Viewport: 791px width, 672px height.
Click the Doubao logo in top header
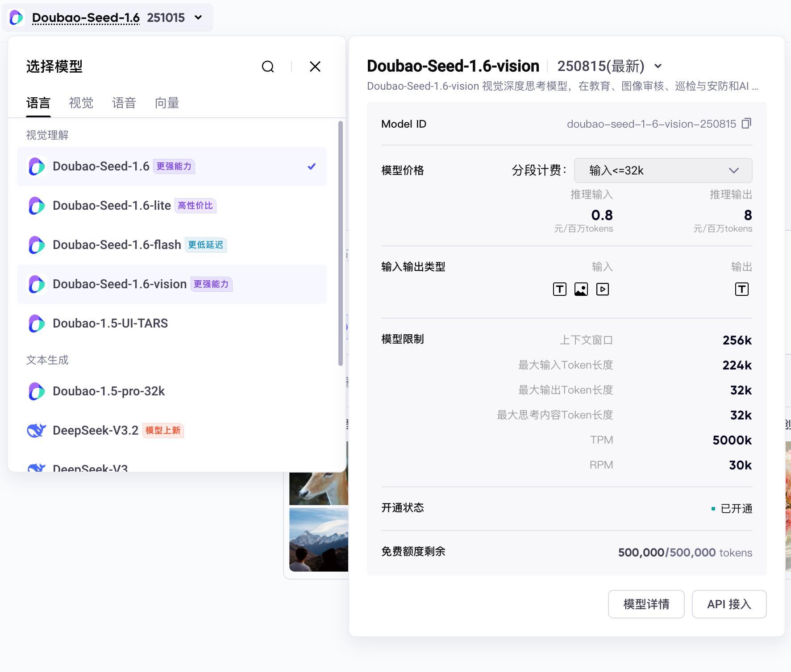[x=17, y=18]
